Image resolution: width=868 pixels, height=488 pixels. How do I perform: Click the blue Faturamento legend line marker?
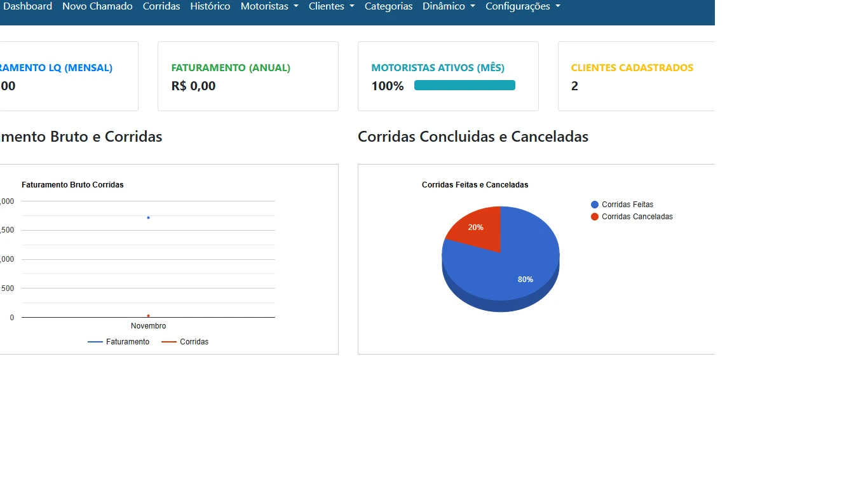[95, 342]
